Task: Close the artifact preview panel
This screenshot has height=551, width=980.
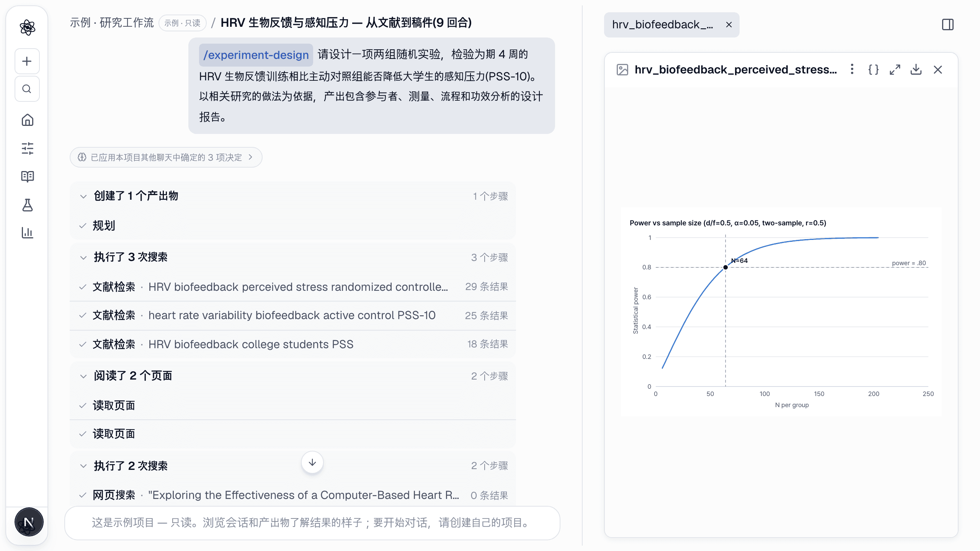Action: [938, 70]
